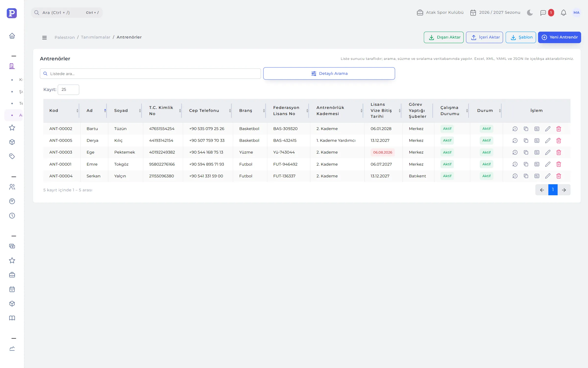The width and height of the screenshot is (588, 368).
Task: Toggle dark mode moon icon
Action: pyautogui.click(x=530, y=13)
